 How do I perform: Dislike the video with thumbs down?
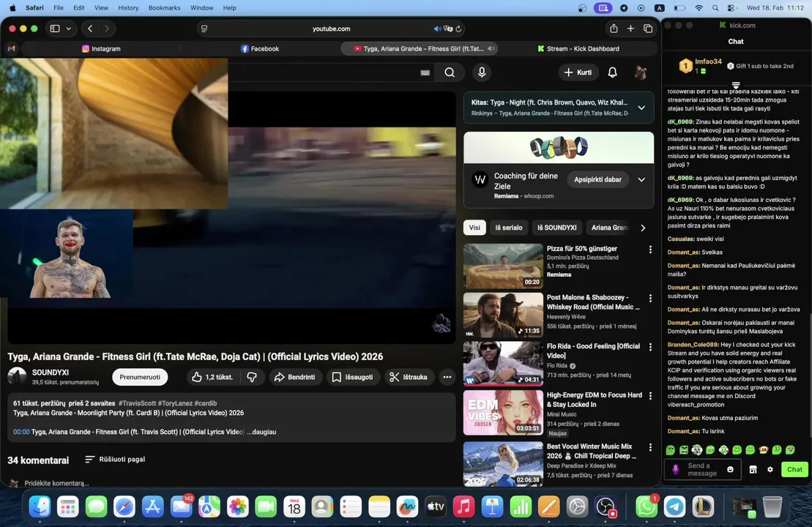pyautogui.click(x=252, y=377)
